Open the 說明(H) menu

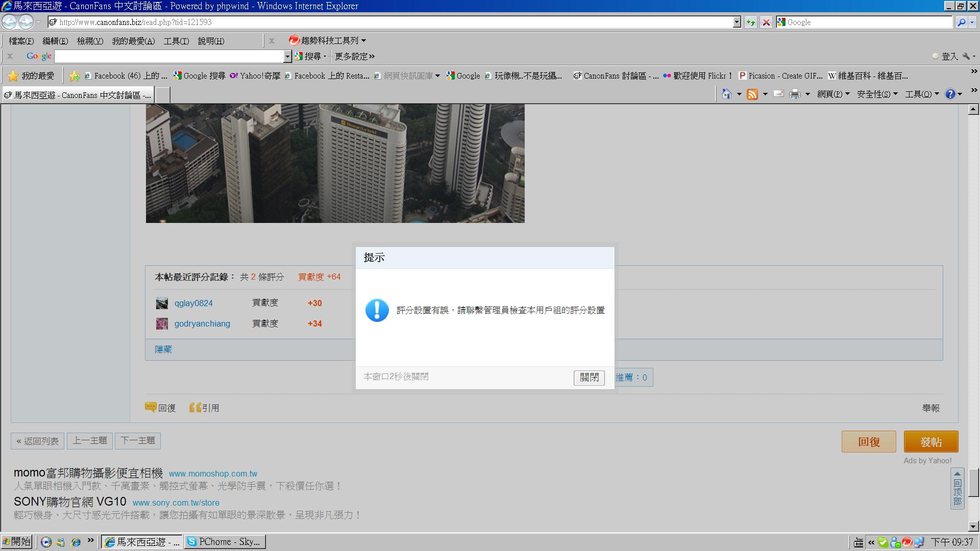click(211, 41)
